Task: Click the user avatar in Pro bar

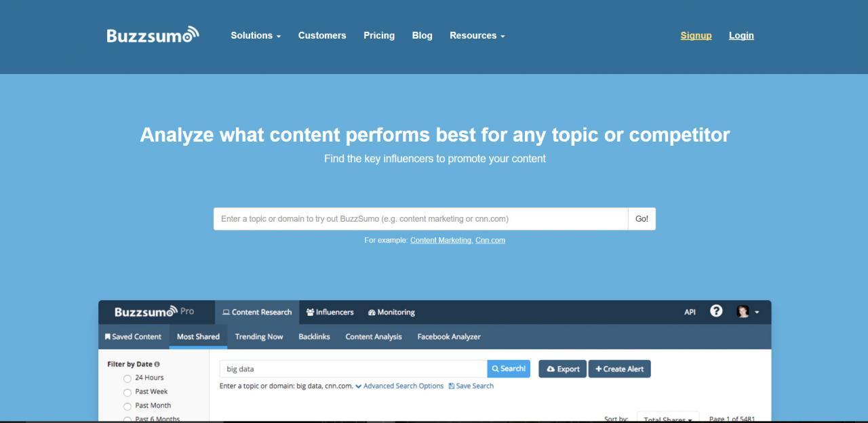Action: coord(743,312)
